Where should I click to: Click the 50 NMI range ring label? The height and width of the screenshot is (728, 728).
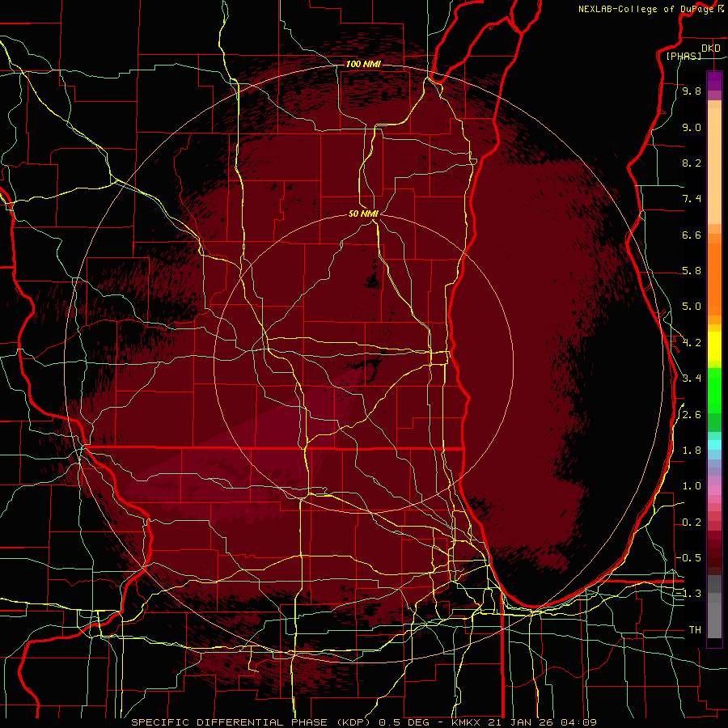[363, 214]
